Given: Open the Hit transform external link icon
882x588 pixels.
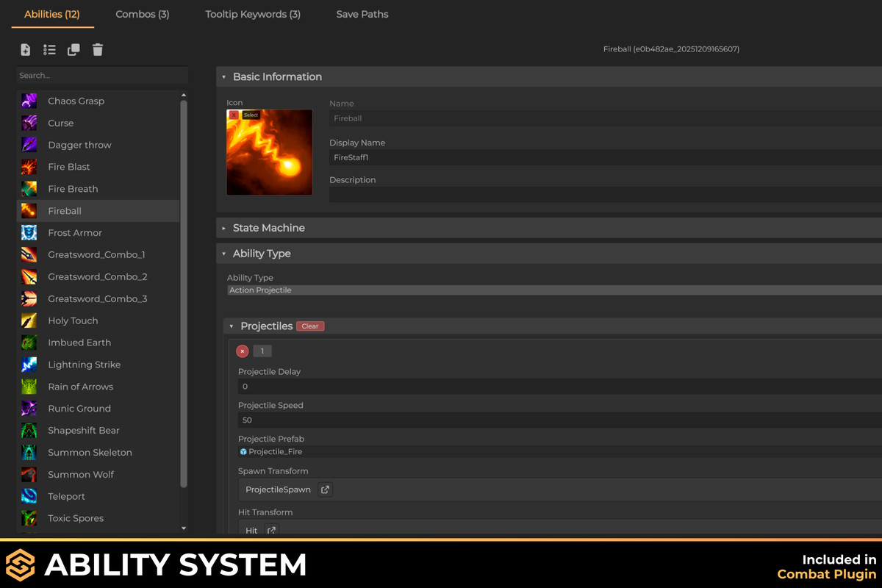Looking at the screenshot, I should click(271, 528).
